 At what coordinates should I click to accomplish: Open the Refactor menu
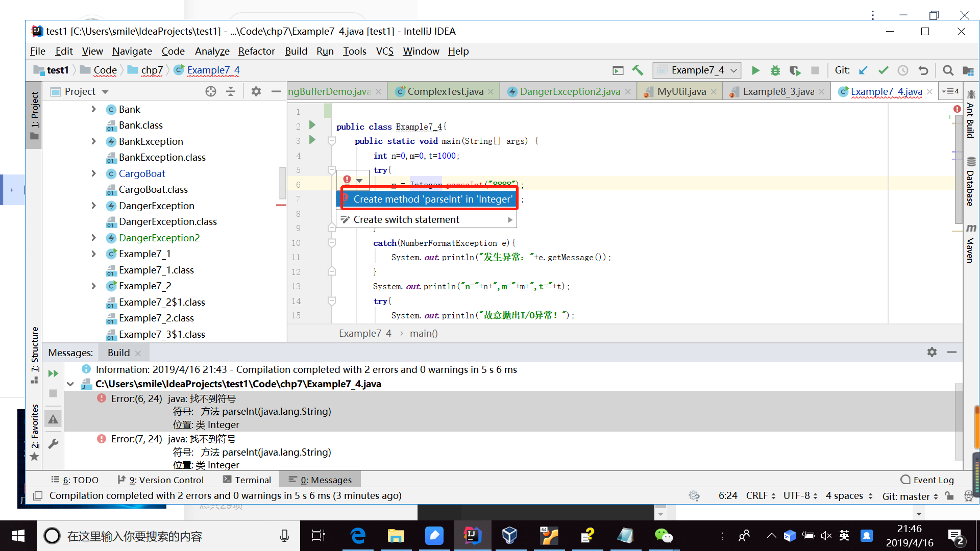256,51
